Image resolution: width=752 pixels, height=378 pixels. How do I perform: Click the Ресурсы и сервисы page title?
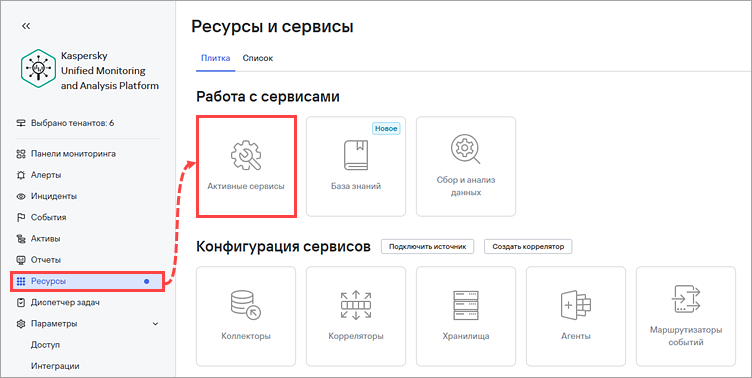click(272, 27)
